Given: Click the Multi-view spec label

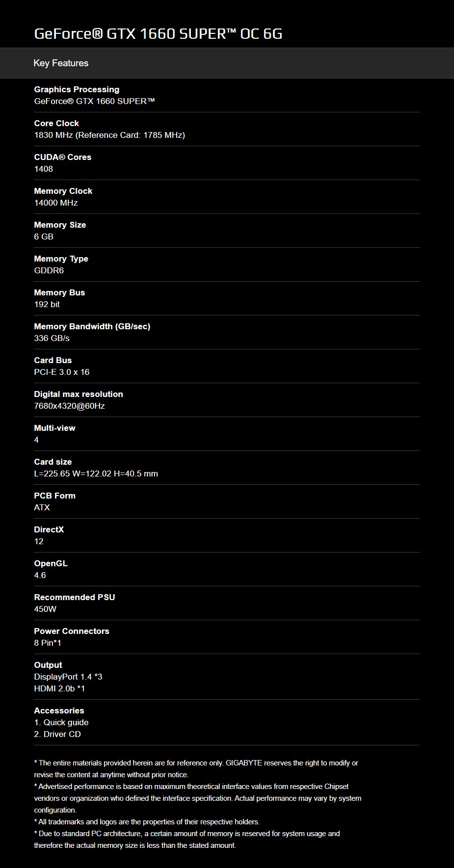Looking at the screenshot, I should click(x=54, y=428).
